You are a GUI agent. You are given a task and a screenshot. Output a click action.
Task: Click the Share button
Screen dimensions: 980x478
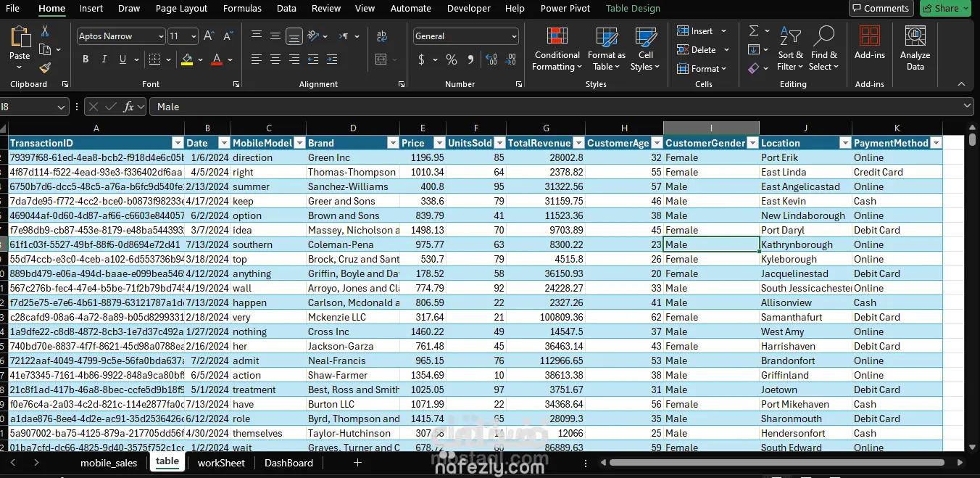click(945, 8)
